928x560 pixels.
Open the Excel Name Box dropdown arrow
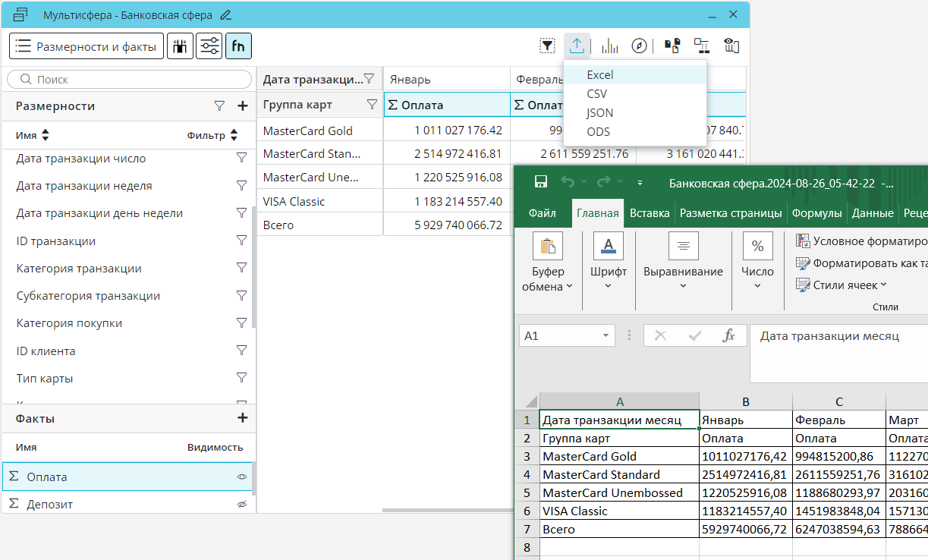click(606, 335)
